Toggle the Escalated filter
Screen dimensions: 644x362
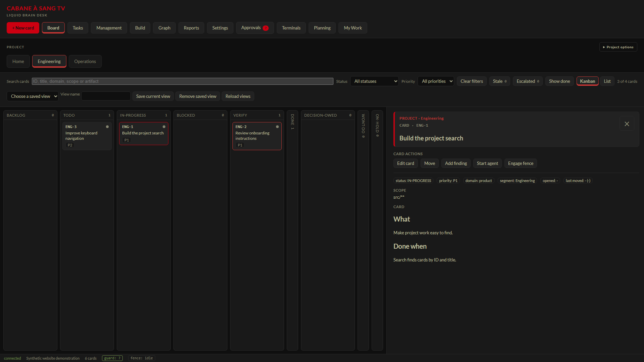pyautogui.click(x=528, y=81)
